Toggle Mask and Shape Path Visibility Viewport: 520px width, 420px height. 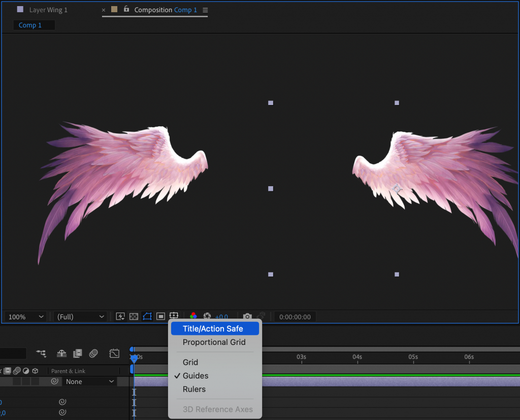(147, 317)
